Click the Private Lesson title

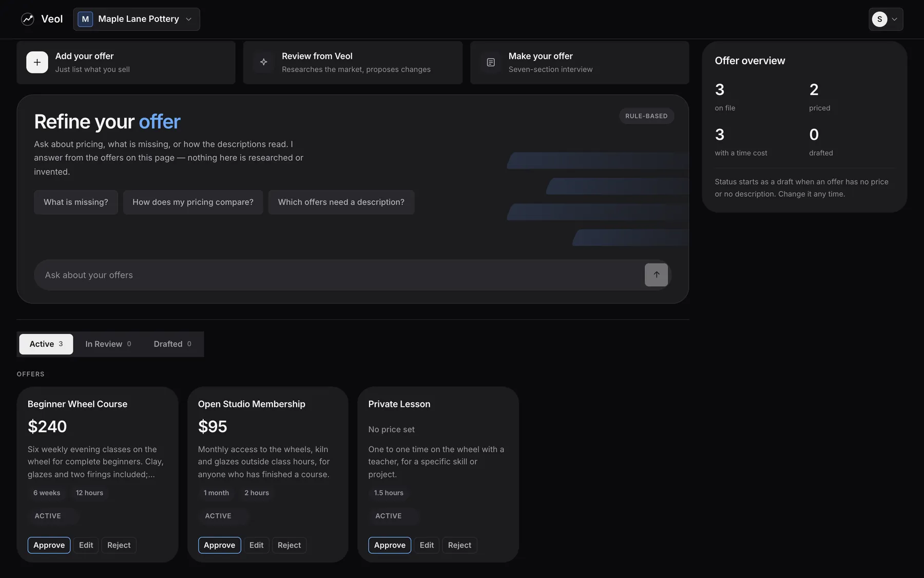[x=399, y=404]
